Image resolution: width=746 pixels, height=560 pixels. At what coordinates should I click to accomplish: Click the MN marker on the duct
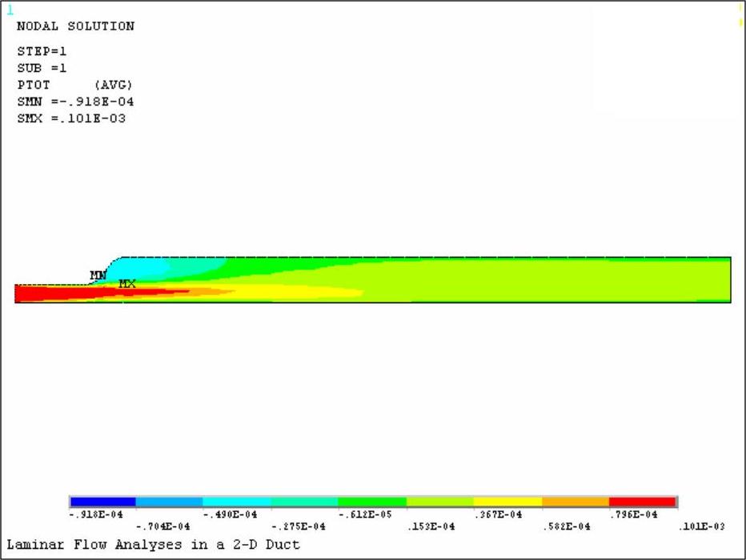pos(98,275)
